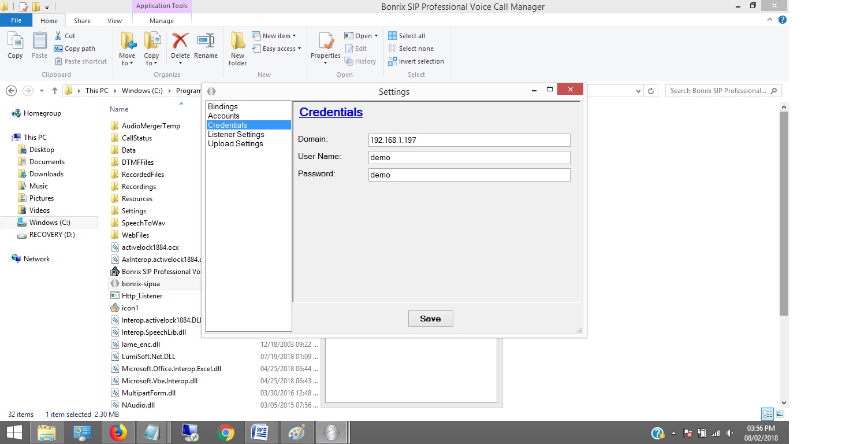Select the Http_Listener file

click(136, 296)
